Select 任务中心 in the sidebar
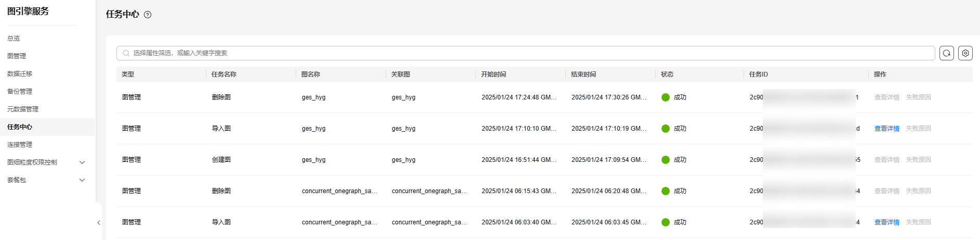Viewport: 980px width, 240px height. 20,127
